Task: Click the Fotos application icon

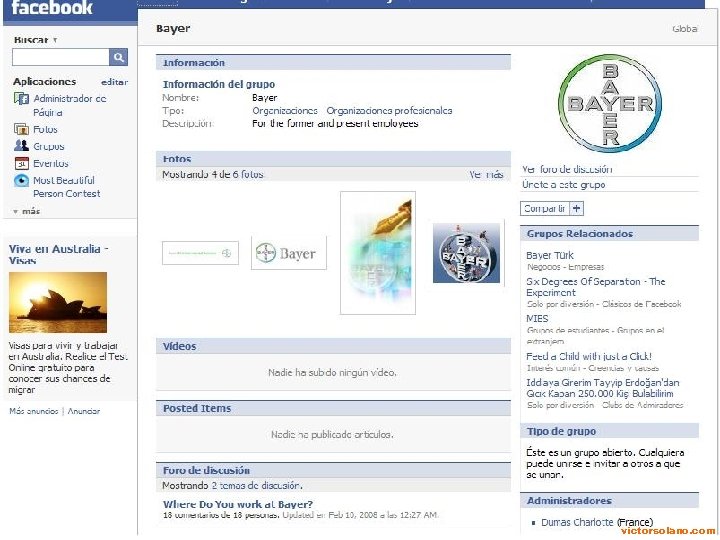Action: (21, 129)
